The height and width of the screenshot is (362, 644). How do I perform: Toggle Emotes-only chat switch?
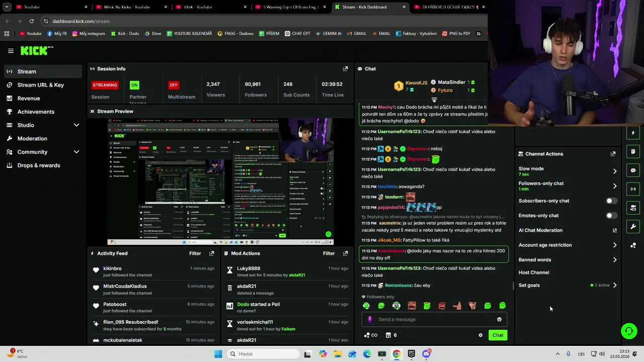point(611,216)
